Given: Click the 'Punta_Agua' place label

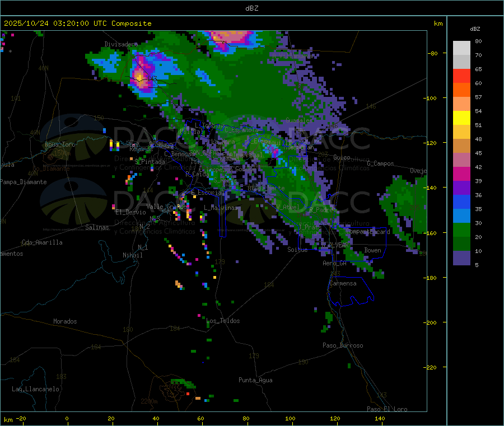Looking at the screenshot, I should [255, 380].
